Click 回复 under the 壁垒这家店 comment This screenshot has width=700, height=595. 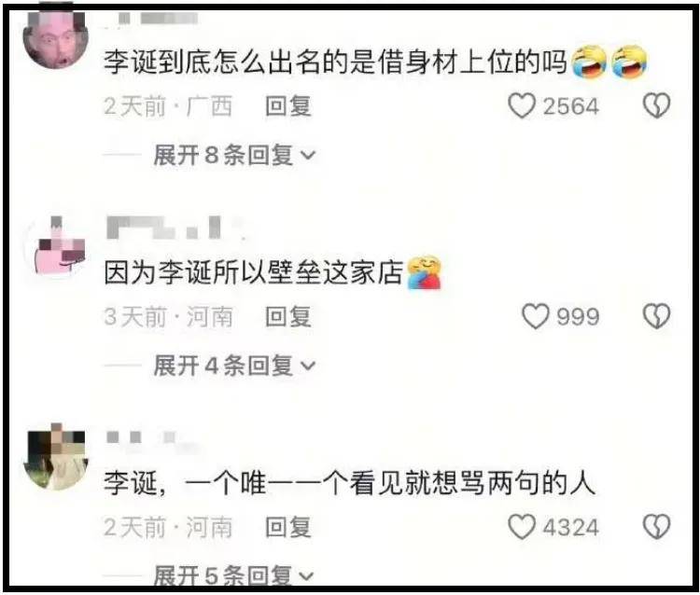click(x=288, y=317)
